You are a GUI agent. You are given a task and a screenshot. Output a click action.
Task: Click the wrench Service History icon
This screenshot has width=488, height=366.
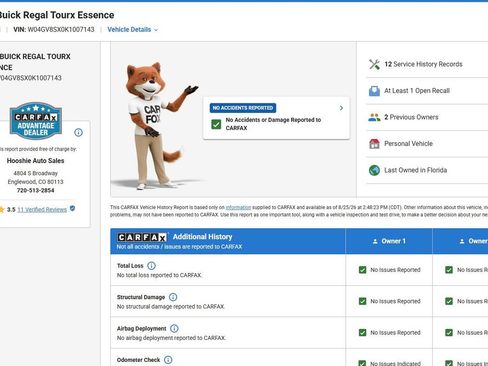point(374,64)
